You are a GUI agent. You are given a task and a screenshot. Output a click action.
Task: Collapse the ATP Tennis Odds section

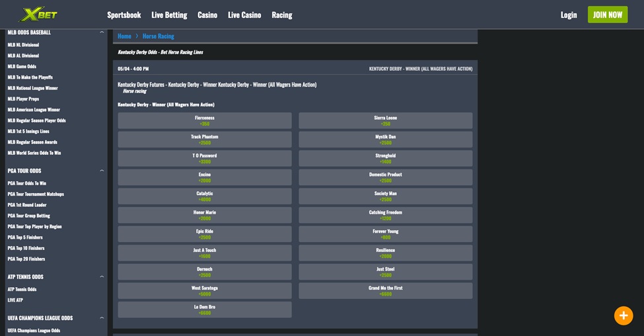pyautogui.click(x=102, y=276)
